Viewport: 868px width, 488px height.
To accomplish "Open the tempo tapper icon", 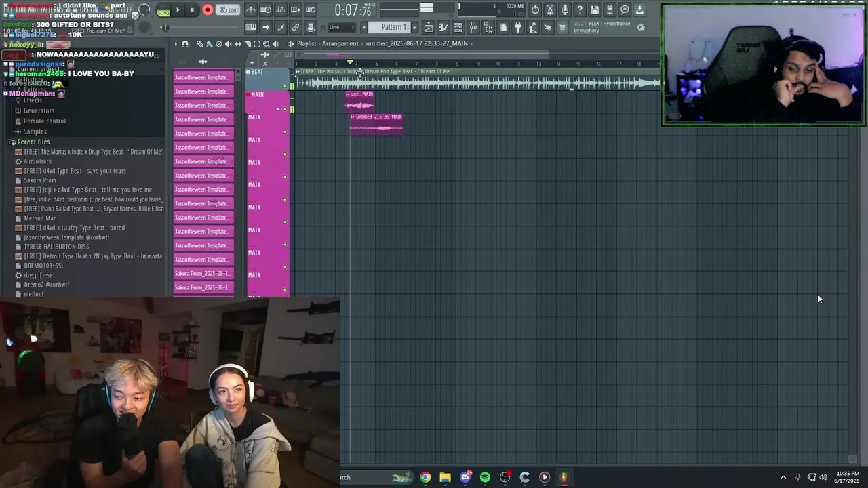I will click(x=533, y=28).
